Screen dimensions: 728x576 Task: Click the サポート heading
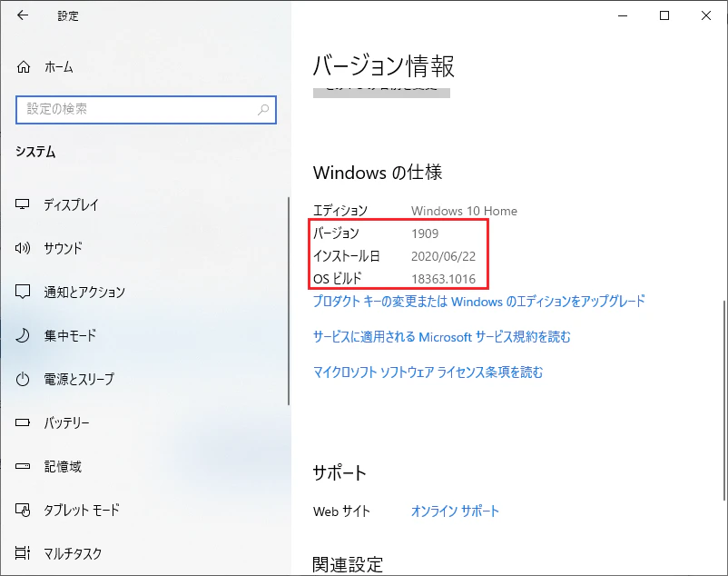[x=339, y=472]
